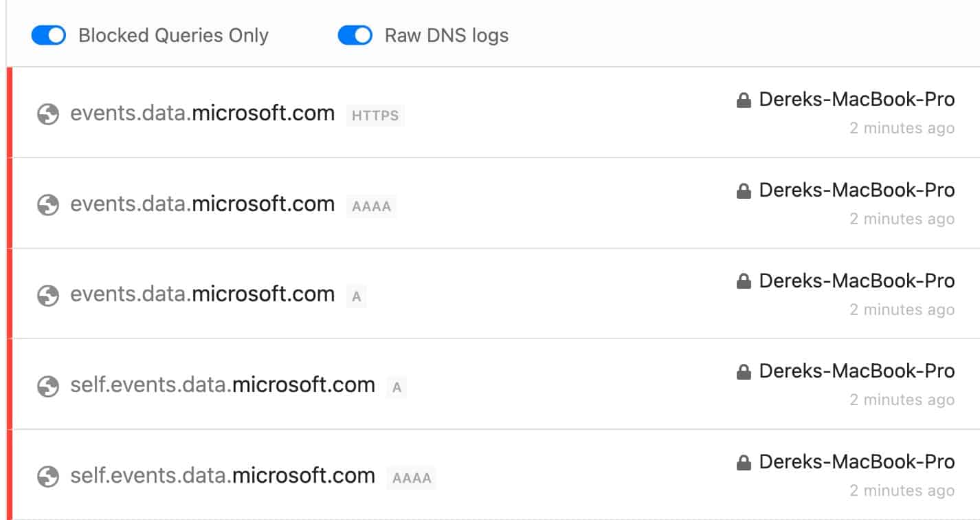Click Dereks-MacBook-Pro device name in first row
This screenshot has height=520, width=980.
coord(857,100)
